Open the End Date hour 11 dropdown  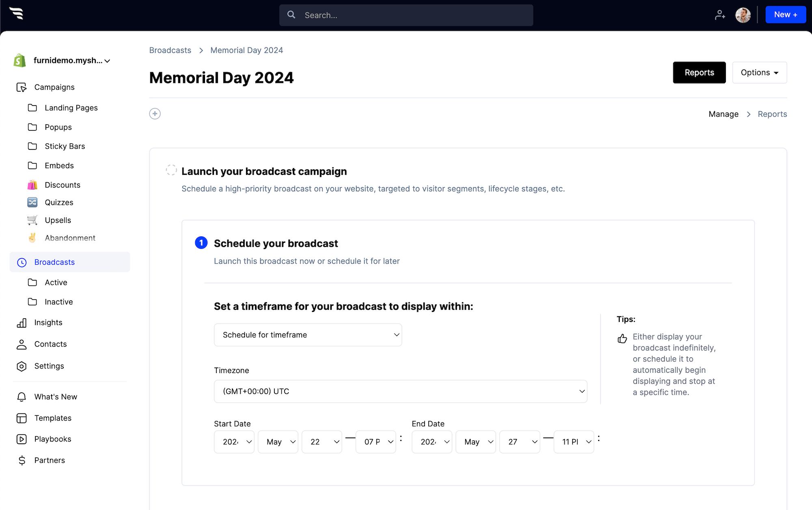[x=574, y=442]
